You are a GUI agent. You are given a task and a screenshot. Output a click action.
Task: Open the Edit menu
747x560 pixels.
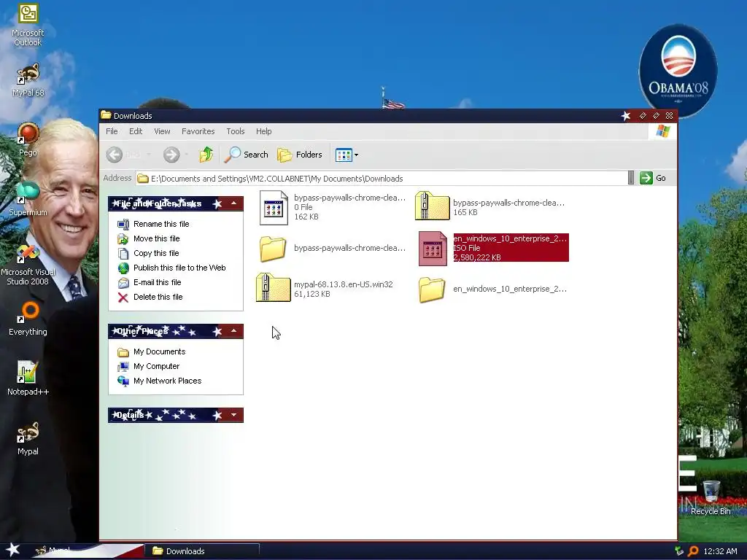point(136,131)
